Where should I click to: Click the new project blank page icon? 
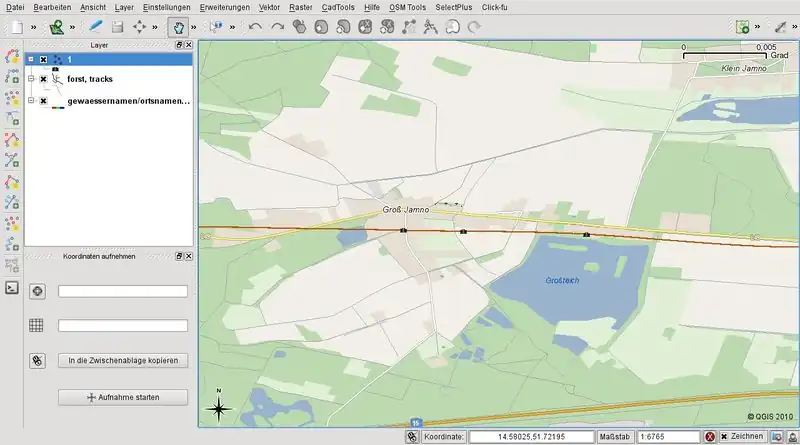(16, 27)
